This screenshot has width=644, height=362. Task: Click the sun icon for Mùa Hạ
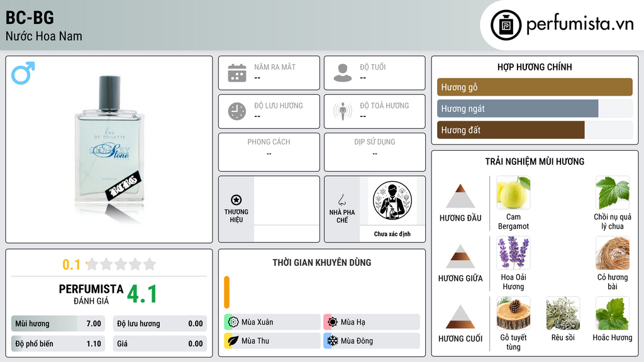(x=333, y=322)
